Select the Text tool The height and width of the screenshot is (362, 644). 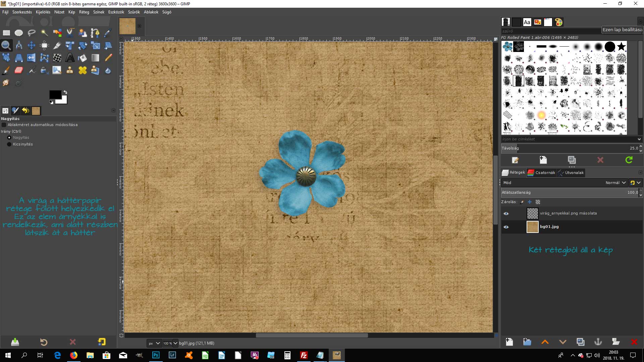tap(70, 58)
